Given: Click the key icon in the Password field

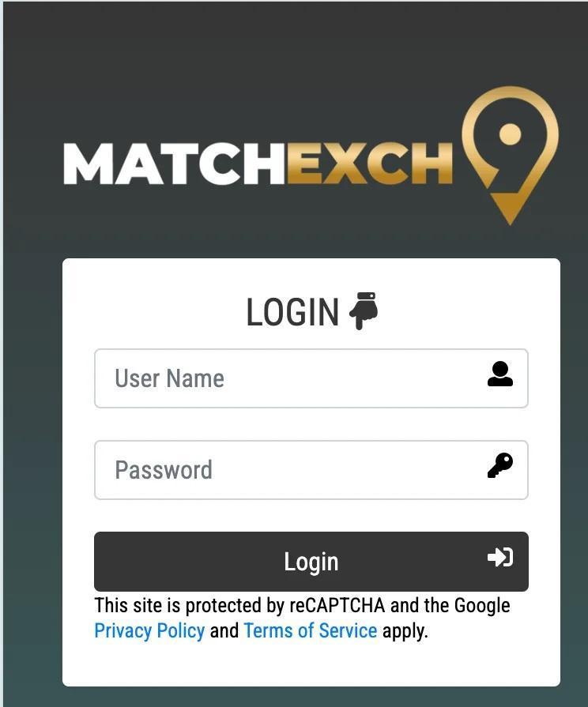Looking at the screenshot, I should [x=500, y=465].
